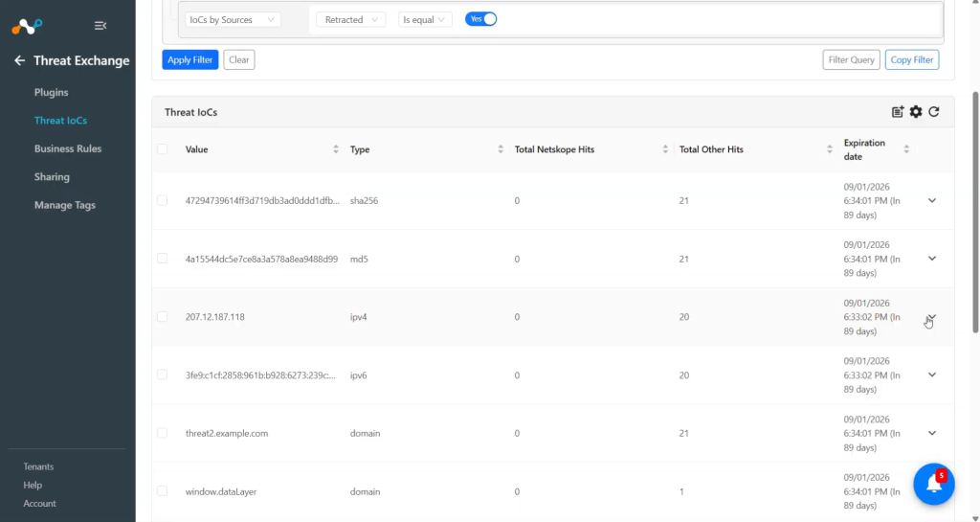
Task: Open table settings gear icon
Action: click(916, 112)
